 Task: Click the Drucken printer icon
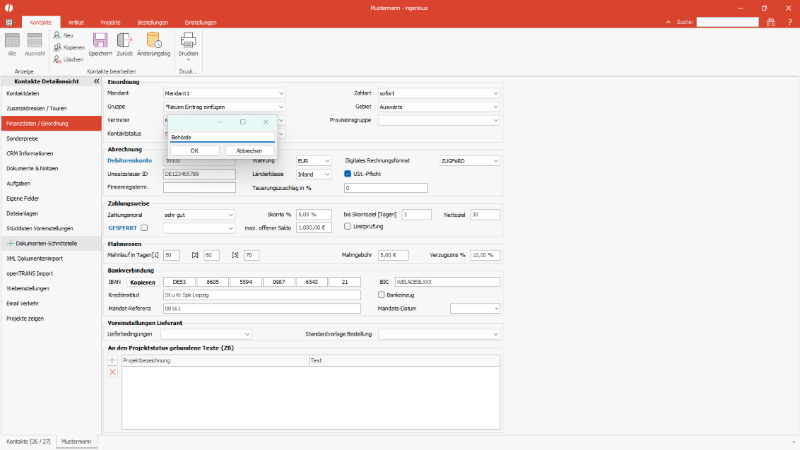click(188, 40)
